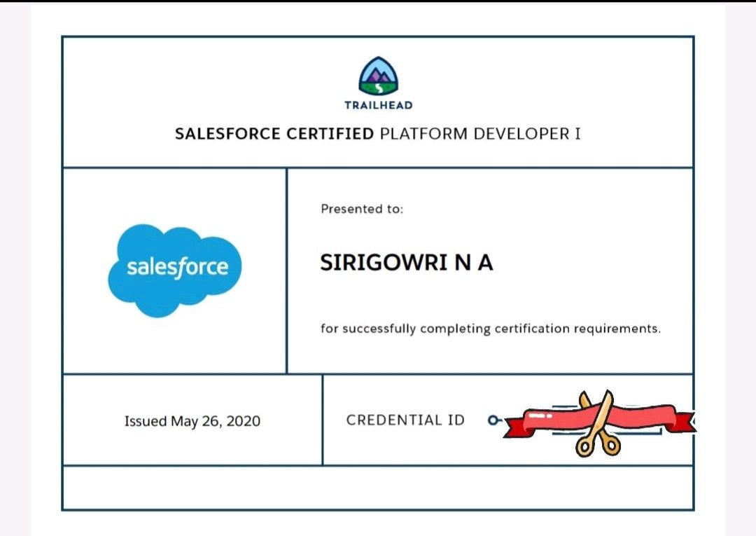The width and height of the screenshot is (756, 536).
Task: Click the Salesforce cloud logo
Action: click(175, 270)
